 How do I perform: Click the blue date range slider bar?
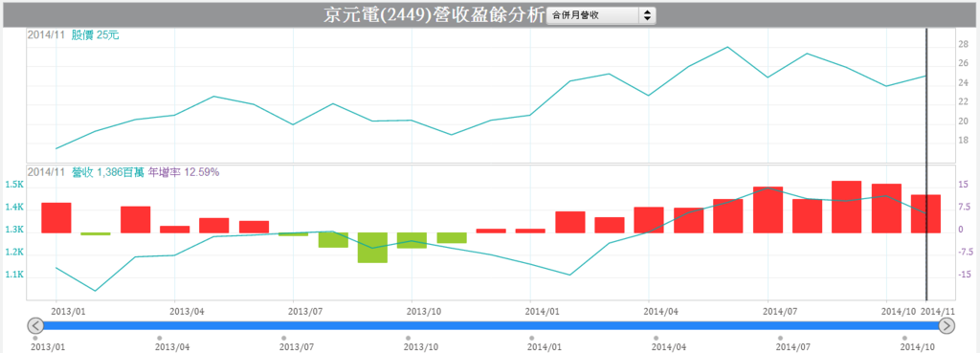[x=491, y=325]
